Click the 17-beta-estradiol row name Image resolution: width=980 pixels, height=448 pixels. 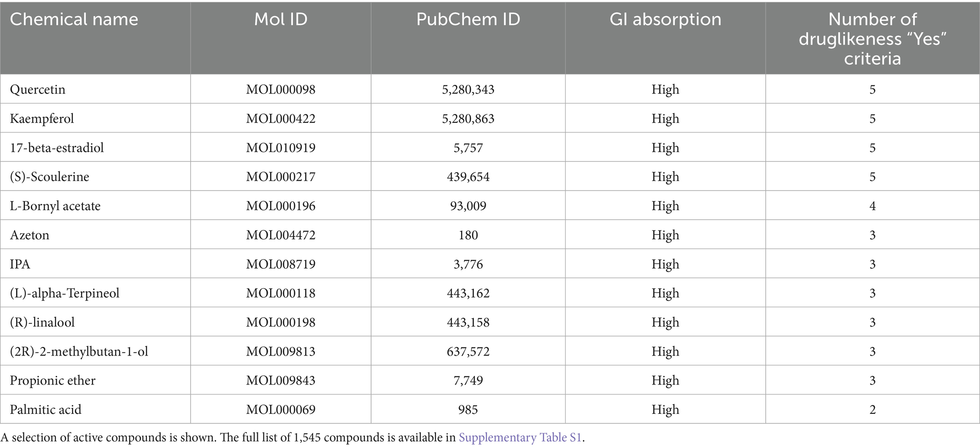(x=57, y=148)
